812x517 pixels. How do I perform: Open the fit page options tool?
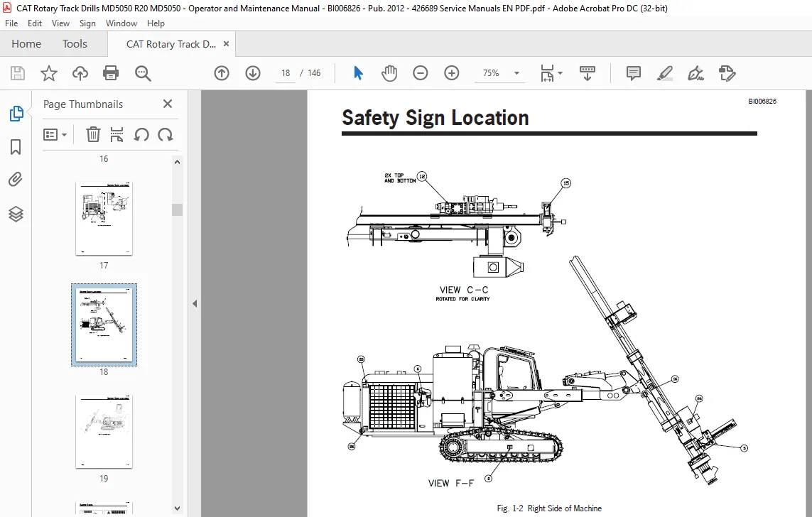pos(547,73)
